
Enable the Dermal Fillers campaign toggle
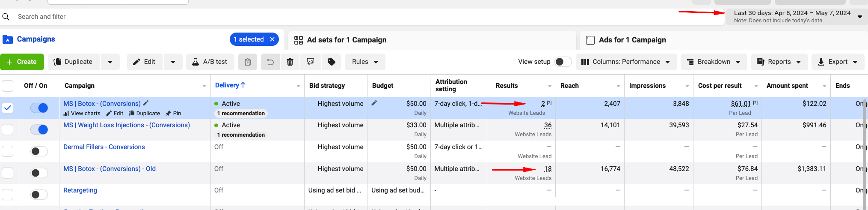coord(39,151)
